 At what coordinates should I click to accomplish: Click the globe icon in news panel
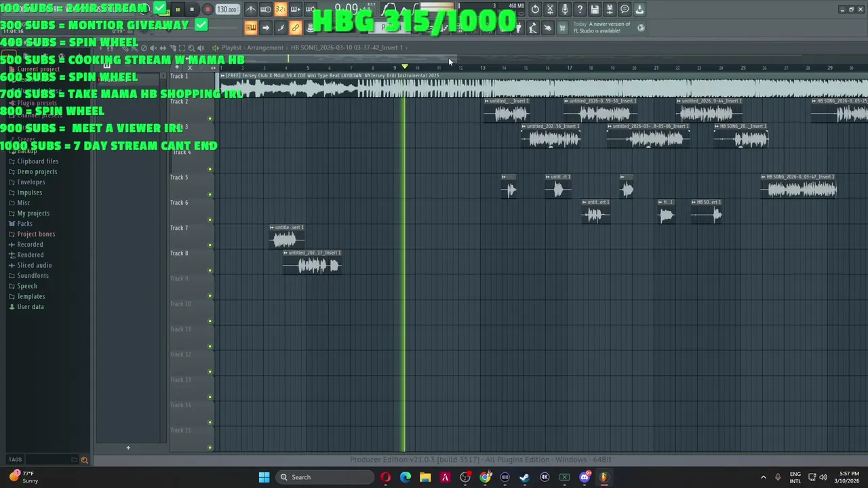point(641,28)
